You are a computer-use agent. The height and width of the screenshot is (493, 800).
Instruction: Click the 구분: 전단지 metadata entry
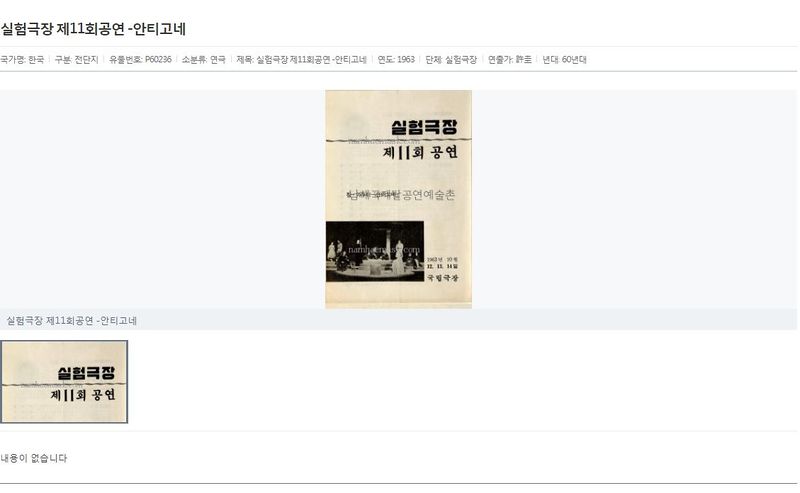(77, 60)
